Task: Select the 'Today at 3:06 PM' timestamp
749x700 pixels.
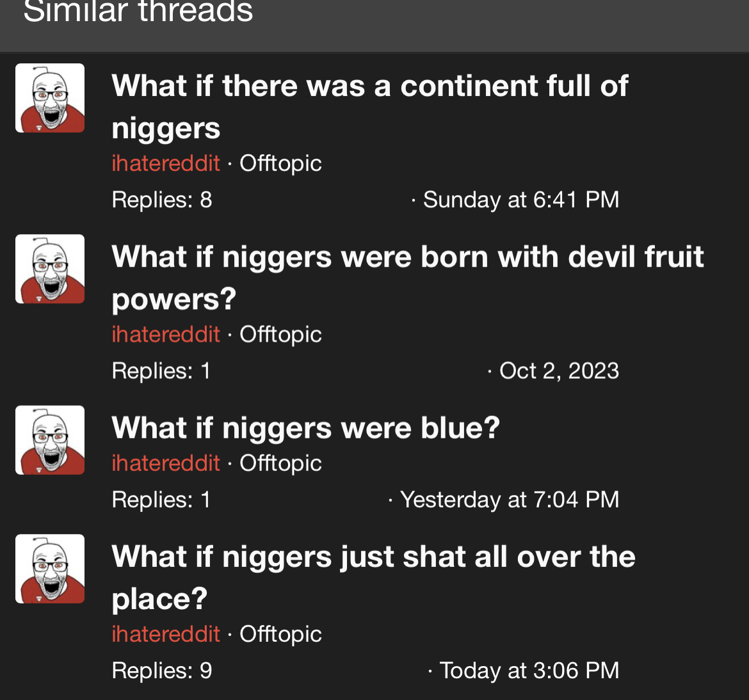Action: [x=529, y=671]
